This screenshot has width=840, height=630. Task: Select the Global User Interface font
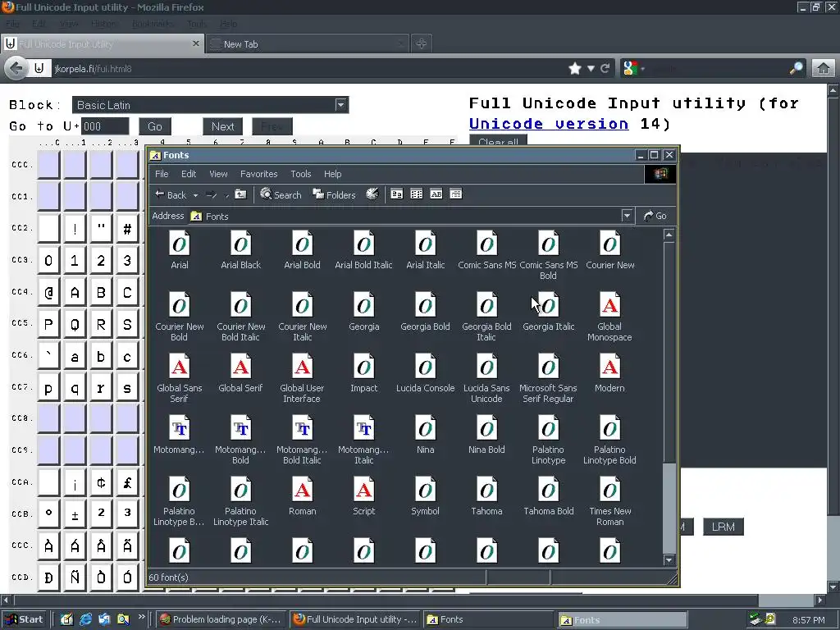coord(302,379)
